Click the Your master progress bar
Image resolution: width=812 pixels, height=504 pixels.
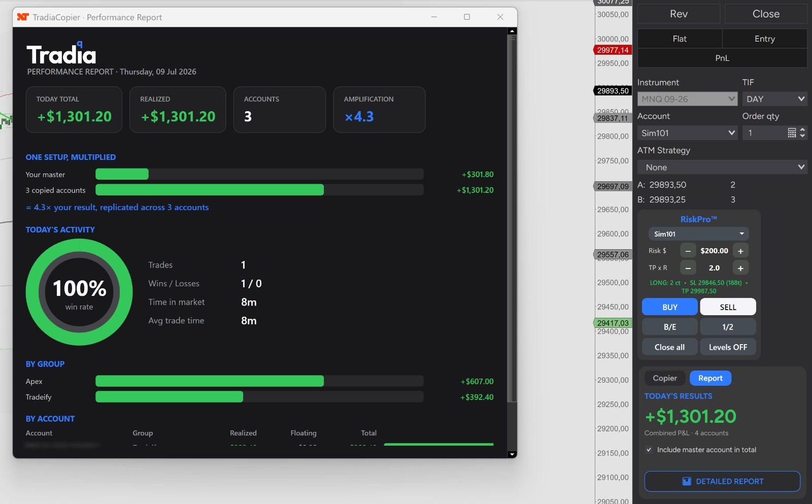259,174
